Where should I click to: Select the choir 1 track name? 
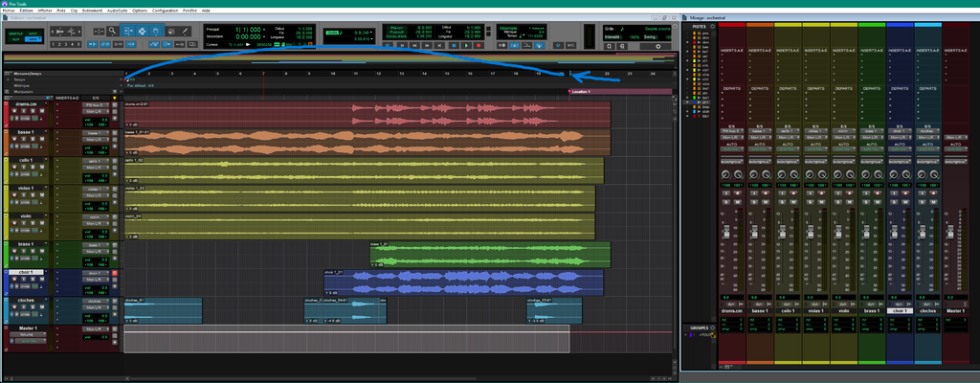click(x=27, y=273)
